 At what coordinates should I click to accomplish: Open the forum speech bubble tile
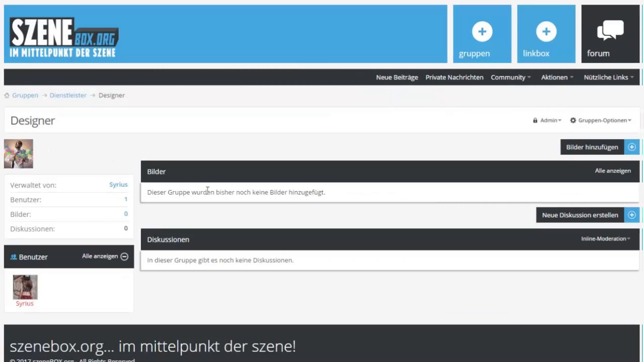610,34
